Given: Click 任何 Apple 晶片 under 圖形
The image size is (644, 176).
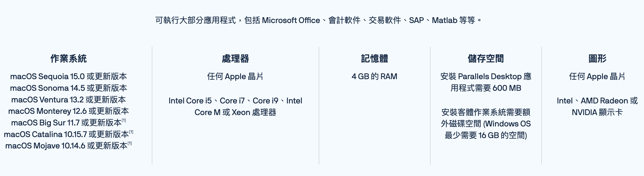Looking at the screenshot, I should coord(597,76).
